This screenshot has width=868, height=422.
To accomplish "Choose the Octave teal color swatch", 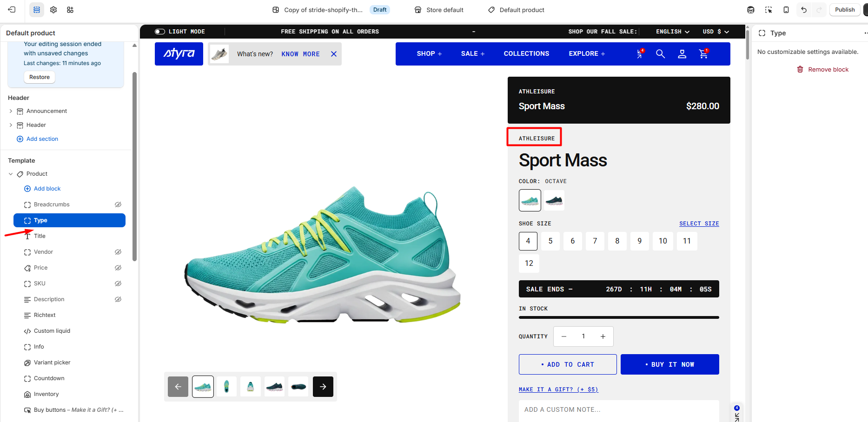I will point(530,200).
